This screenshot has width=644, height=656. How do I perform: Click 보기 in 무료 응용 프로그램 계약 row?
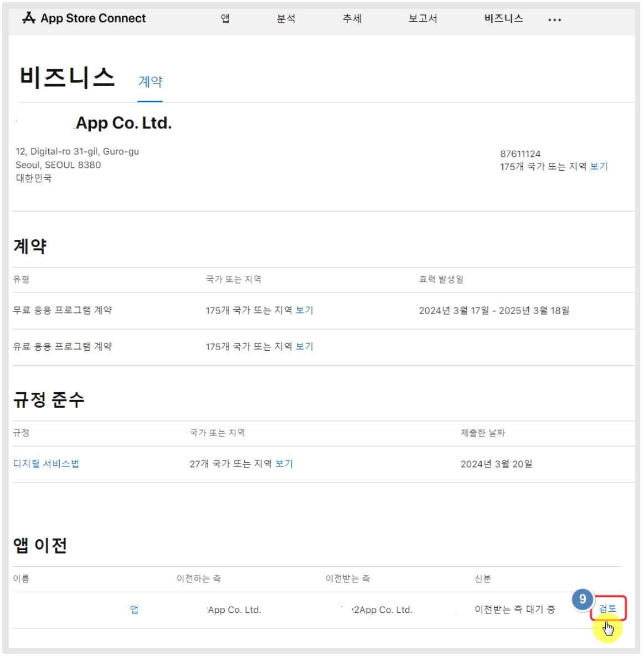click(305, 310)
